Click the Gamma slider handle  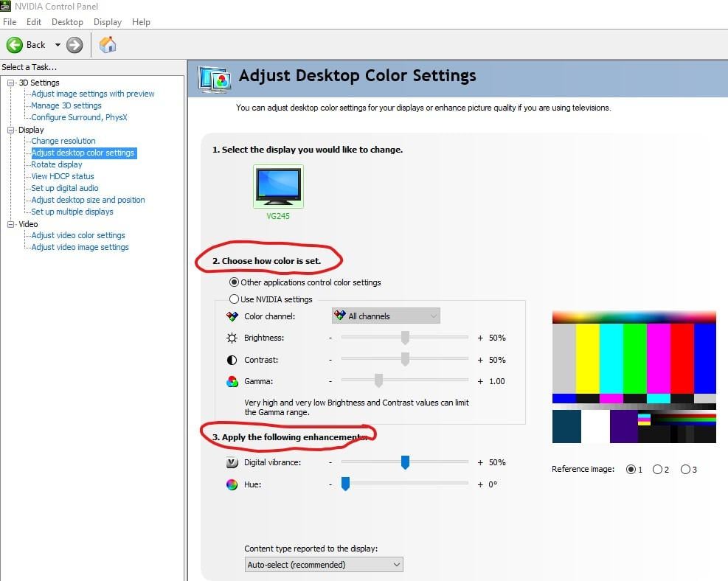tap(378, 380)
